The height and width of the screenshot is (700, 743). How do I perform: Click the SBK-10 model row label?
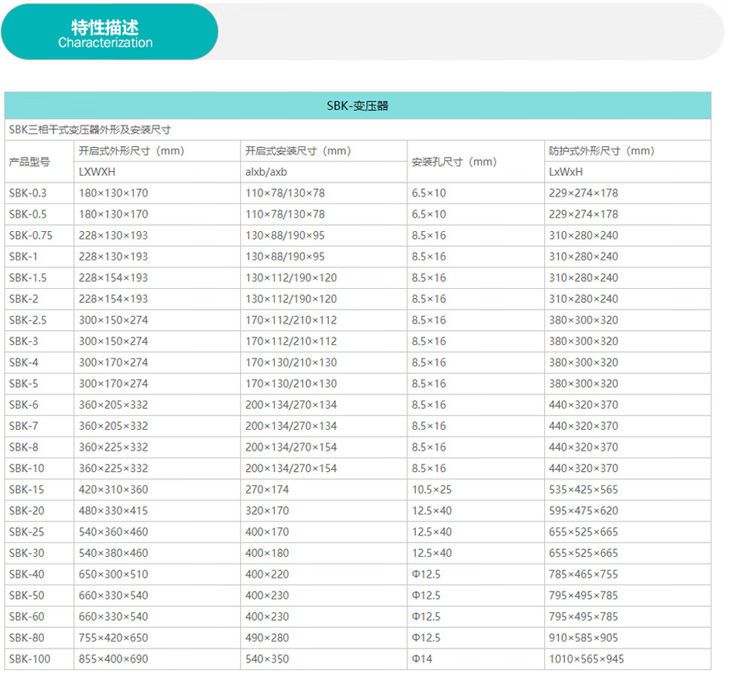(27, 468)
